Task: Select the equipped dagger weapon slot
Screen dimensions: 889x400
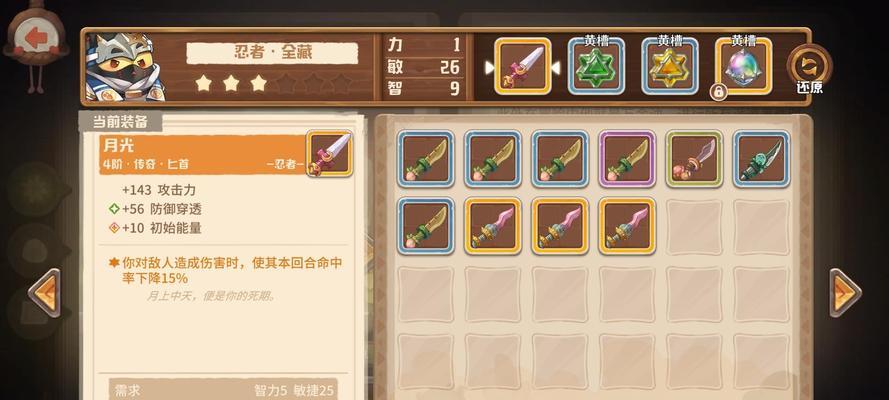Action: pos(522,66)
